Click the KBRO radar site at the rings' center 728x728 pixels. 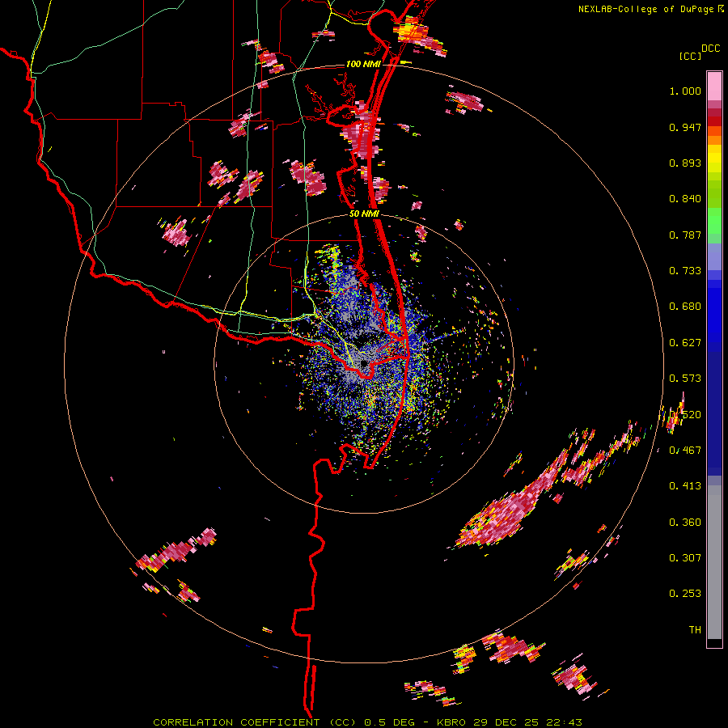pyautogui.click(x=364, y=363)
